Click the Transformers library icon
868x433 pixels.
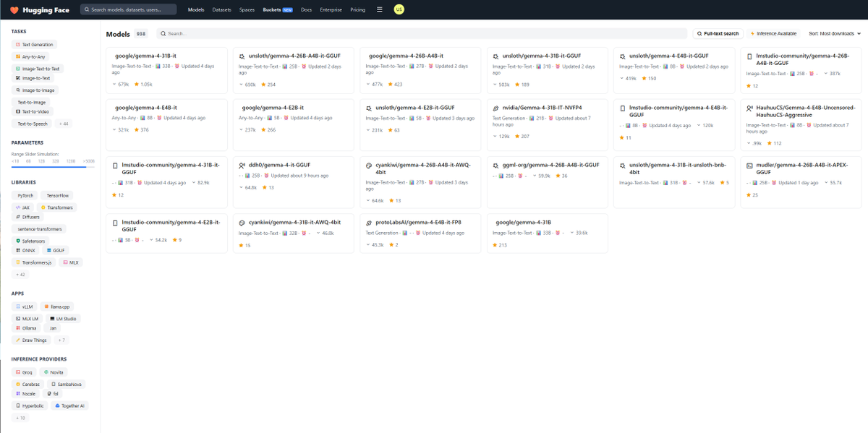[x=43, y=207]
